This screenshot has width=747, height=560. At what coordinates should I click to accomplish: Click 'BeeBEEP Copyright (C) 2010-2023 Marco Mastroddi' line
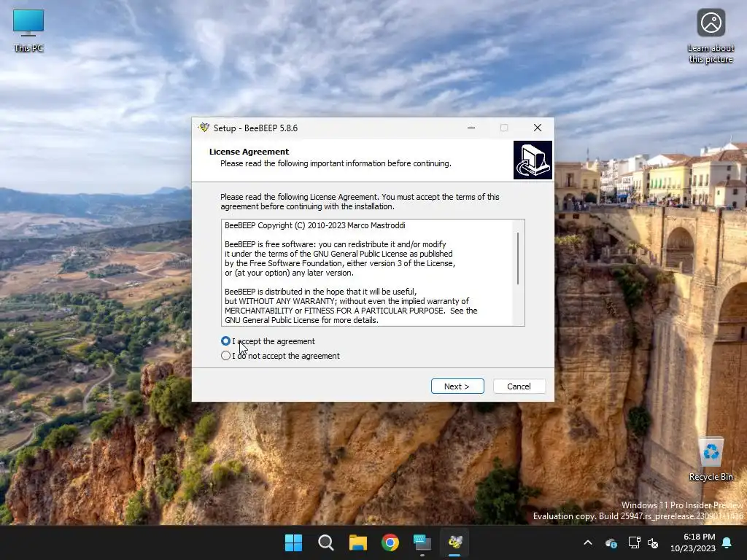(x=315, y=225)
